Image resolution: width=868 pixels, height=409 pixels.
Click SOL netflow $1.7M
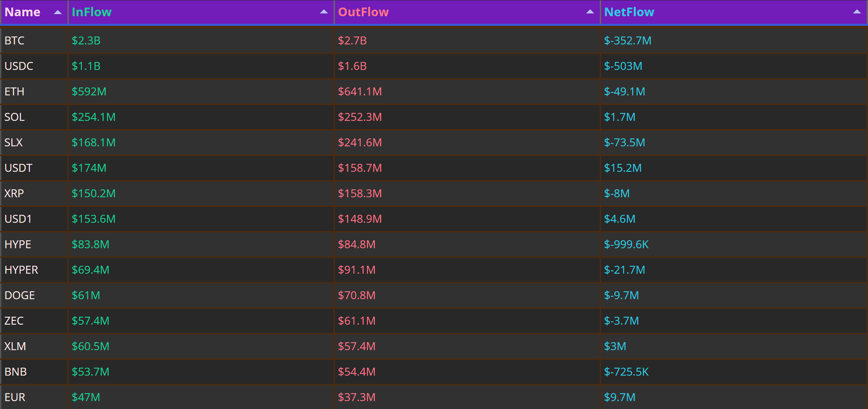(x=620, y=117)
